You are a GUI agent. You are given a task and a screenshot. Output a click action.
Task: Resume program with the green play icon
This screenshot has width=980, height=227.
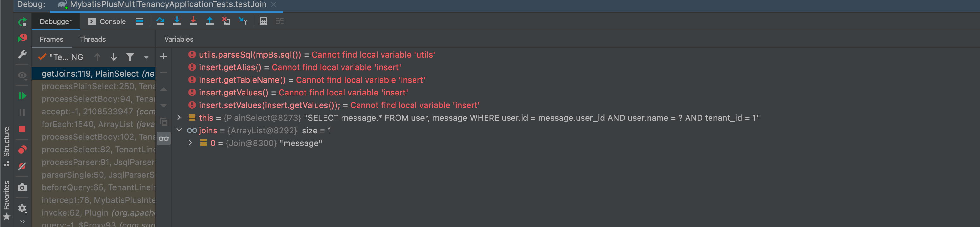22,96
